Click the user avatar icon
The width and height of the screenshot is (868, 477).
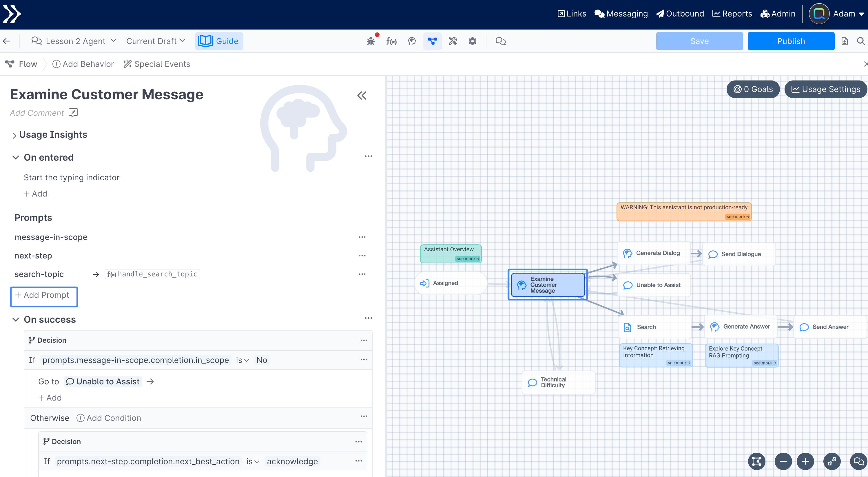point(819,14)
